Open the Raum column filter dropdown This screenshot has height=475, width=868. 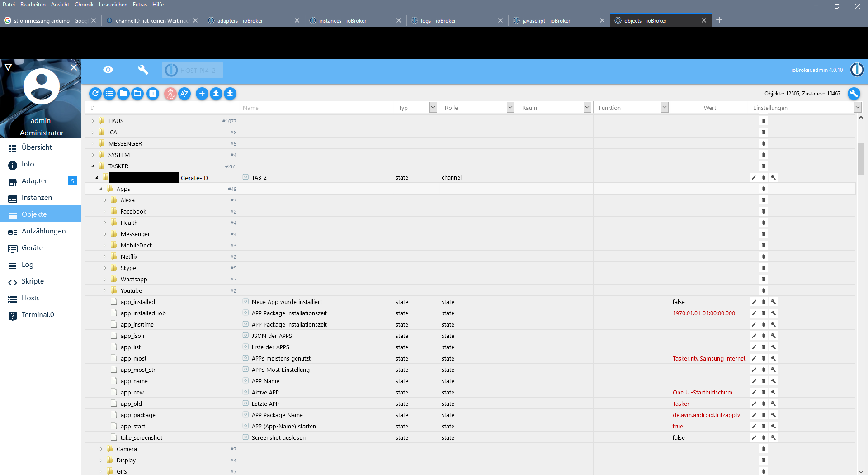coord(587,107)
